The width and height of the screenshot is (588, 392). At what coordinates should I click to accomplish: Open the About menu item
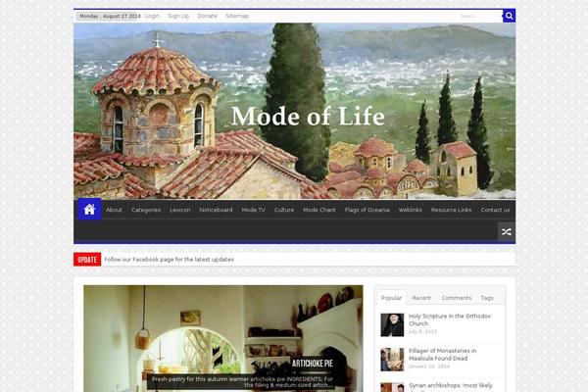pos(114,210)
